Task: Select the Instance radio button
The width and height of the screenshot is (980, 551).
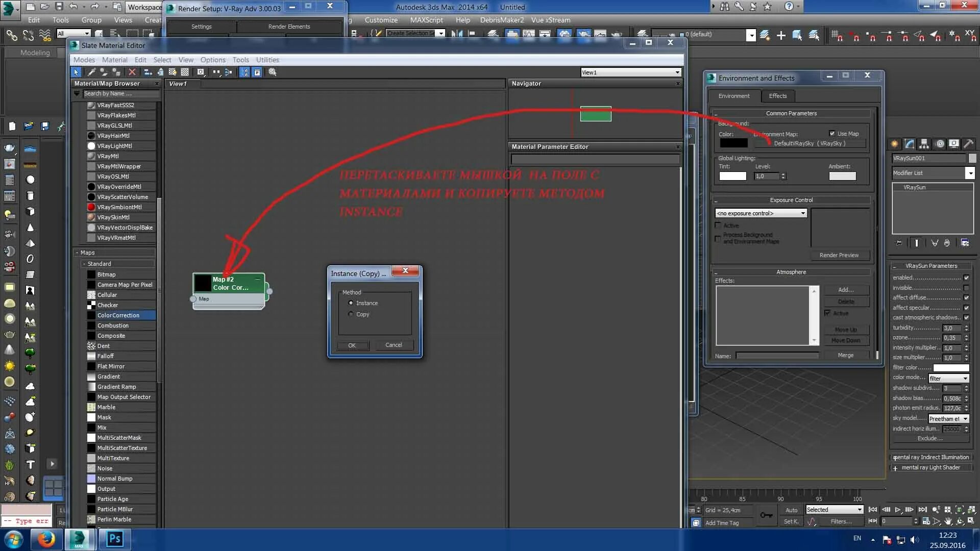Action: pos(351,303)
